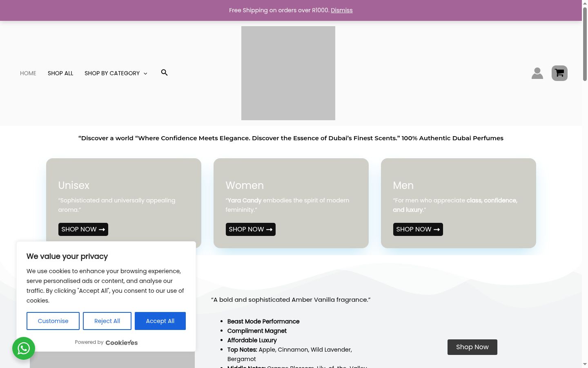
Task: Click the site logo placeholder image
Action: pyautogui.click(x=288, y=73)
